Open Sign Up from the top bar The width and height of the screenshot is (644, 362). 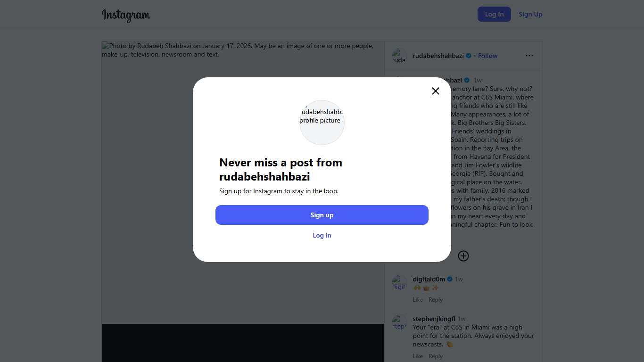(530, 14)
